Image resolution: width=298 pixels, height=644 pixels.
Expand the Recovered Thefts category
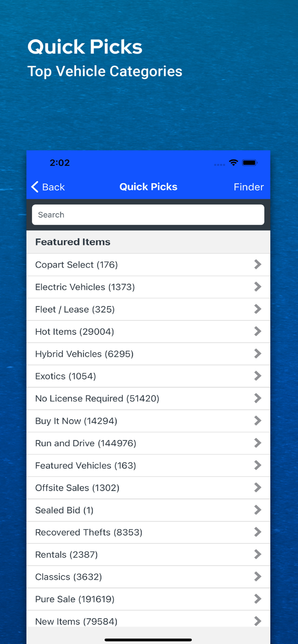[x=148, y=532]
